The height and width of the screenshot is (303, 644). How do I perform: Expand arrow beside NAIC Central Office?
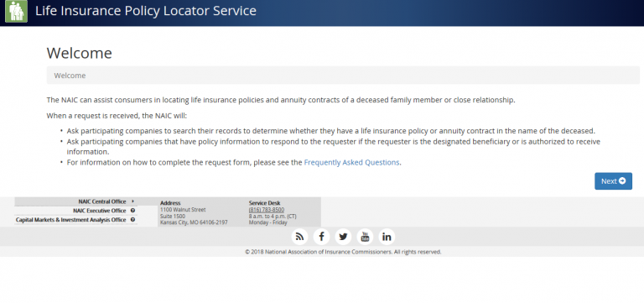132,201
